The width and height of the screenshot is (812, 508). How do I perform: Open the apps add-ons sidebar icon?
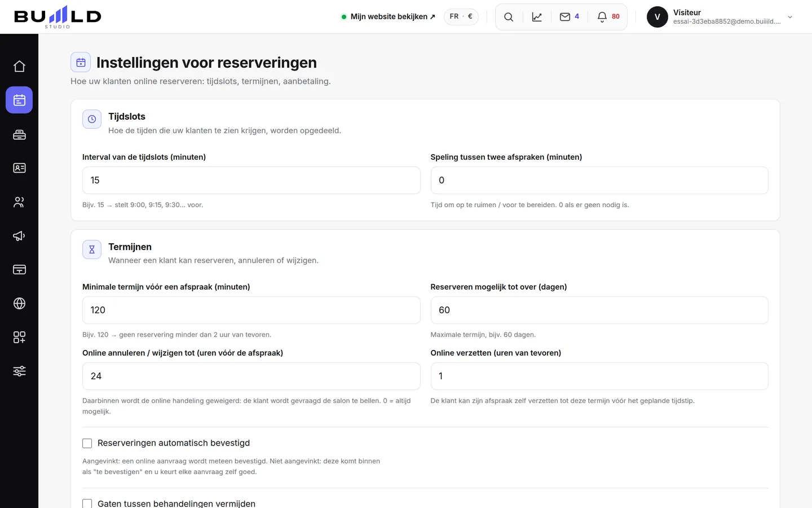[x=19, y=337]
